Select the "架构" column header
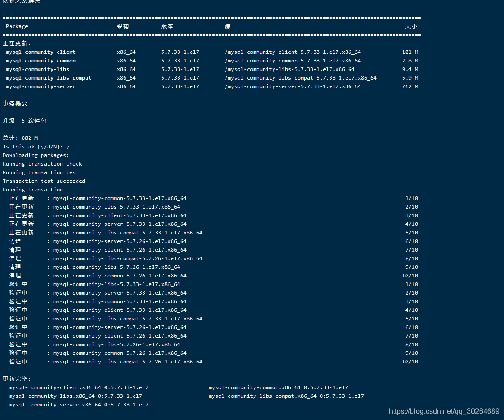Viewport: 504px width, 420px height. click(122, 26)
